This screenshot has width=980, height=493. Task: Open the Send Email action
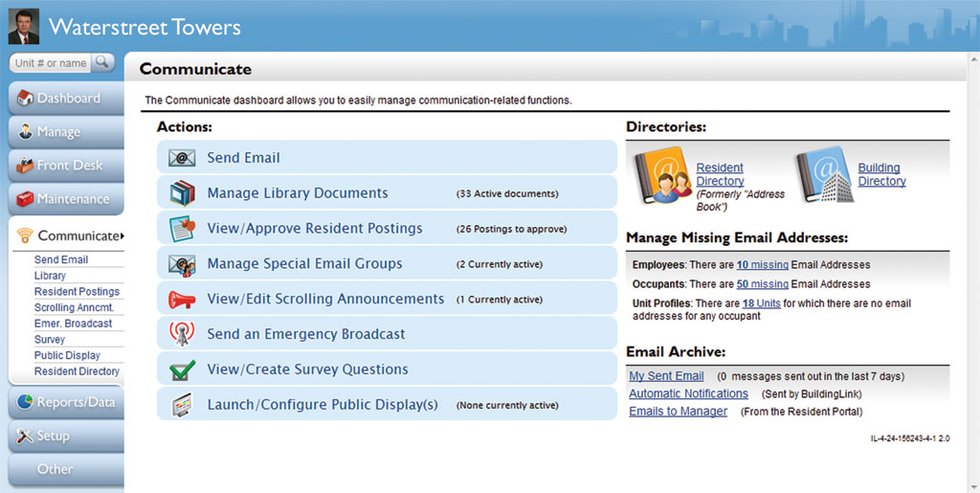[x=387, y=157]
